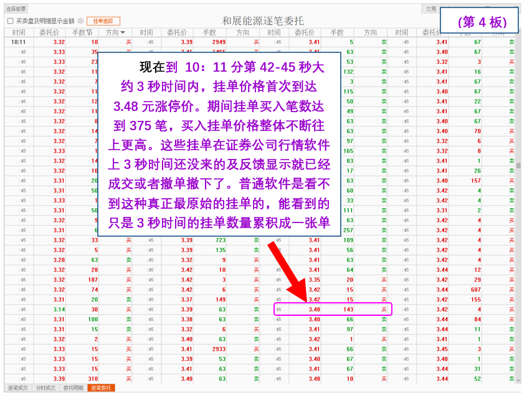
Task: Open the 方向 column dropdown arrow
Action: [x=123, y=32]
